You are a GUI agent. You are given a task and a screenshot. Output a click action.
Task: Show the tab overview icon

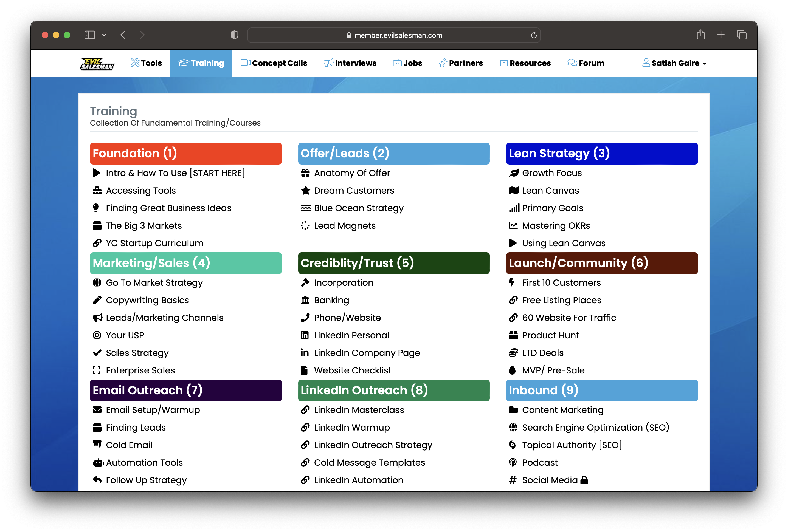742,35
